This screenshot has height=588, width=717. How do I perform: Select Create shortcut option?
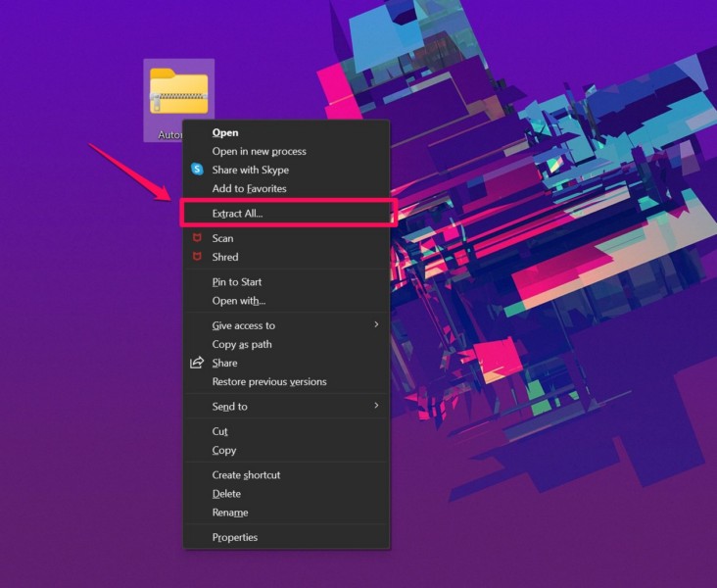[246, 474]
